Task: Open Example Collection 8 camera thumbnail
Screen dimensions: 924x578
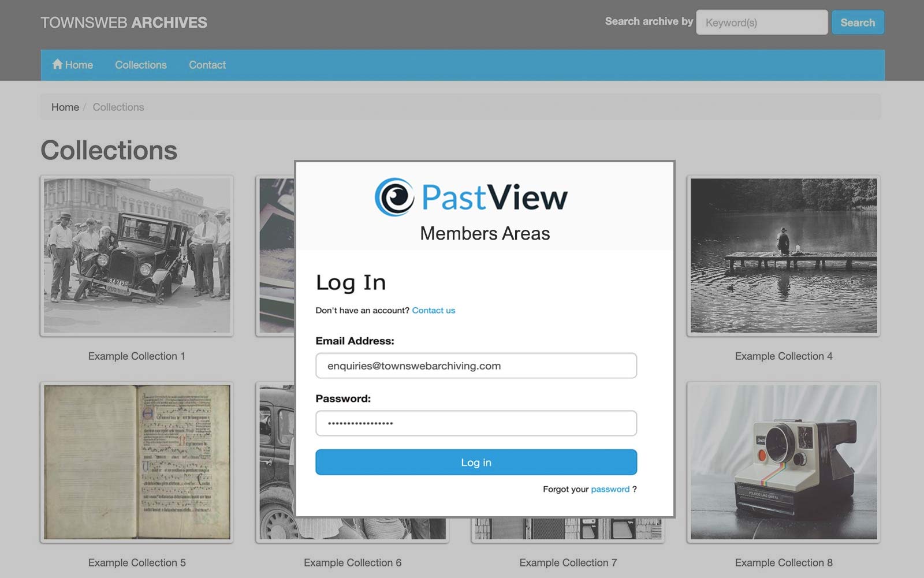Action: [784, 462]
